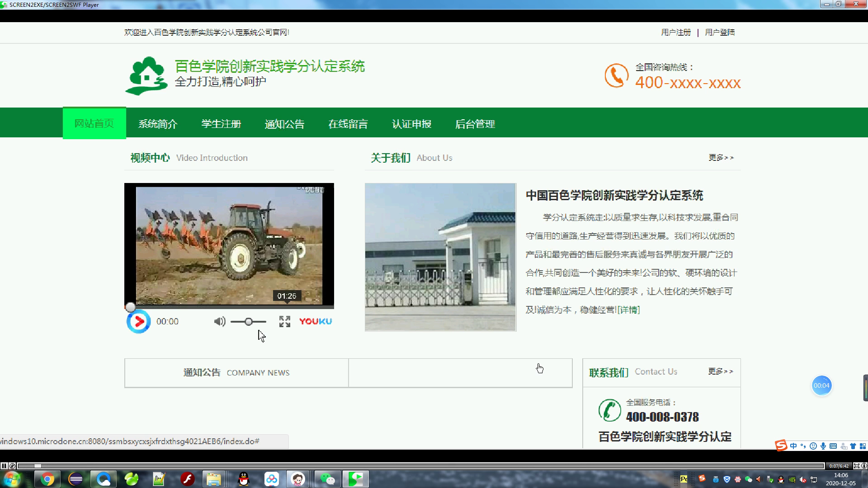
Task: Open the Flash taskbar icon
Action: 187,479
